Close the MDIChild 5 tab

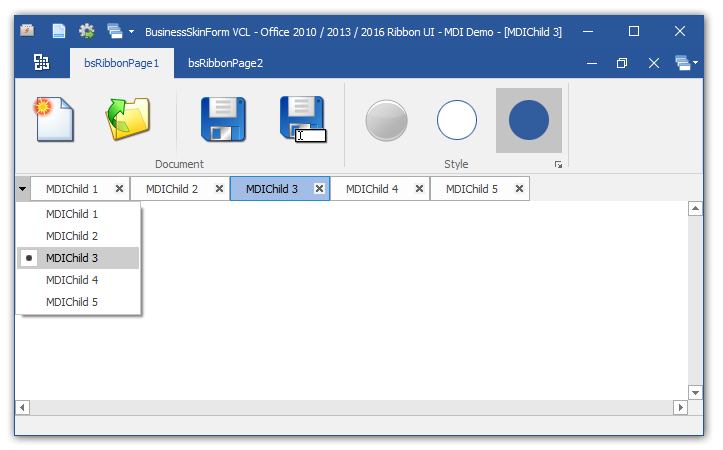coord(519,189)
